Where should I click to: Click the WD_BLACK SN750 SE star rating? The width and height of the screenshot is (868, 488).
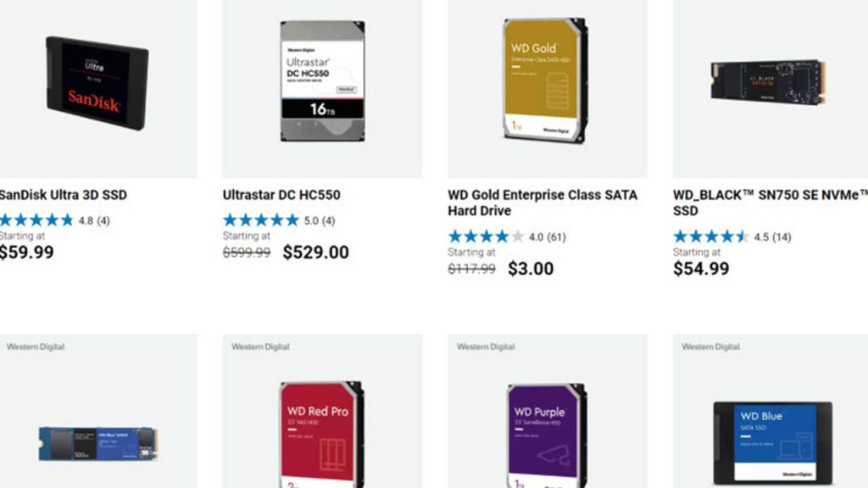coord(711,236)
